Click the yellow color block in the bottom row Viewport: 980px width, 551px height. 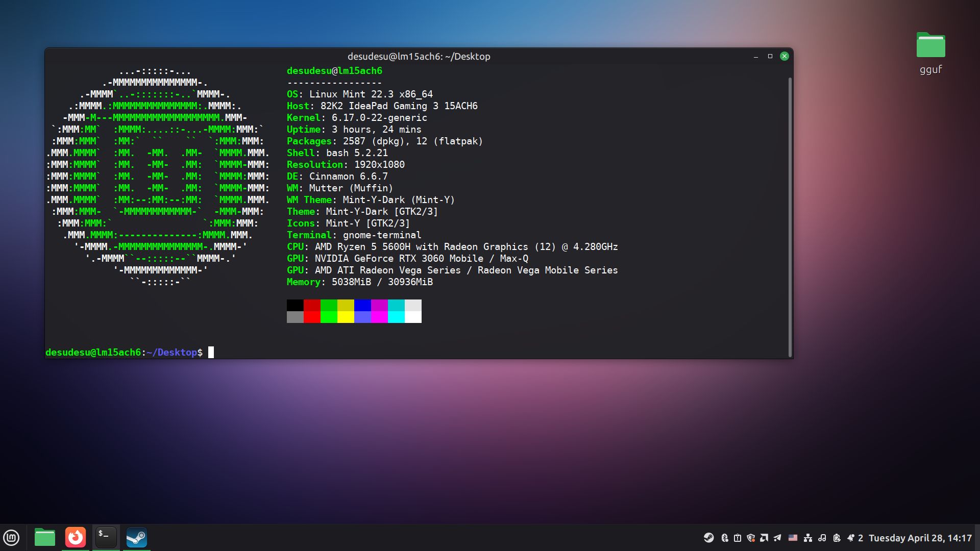coord(346,317)
